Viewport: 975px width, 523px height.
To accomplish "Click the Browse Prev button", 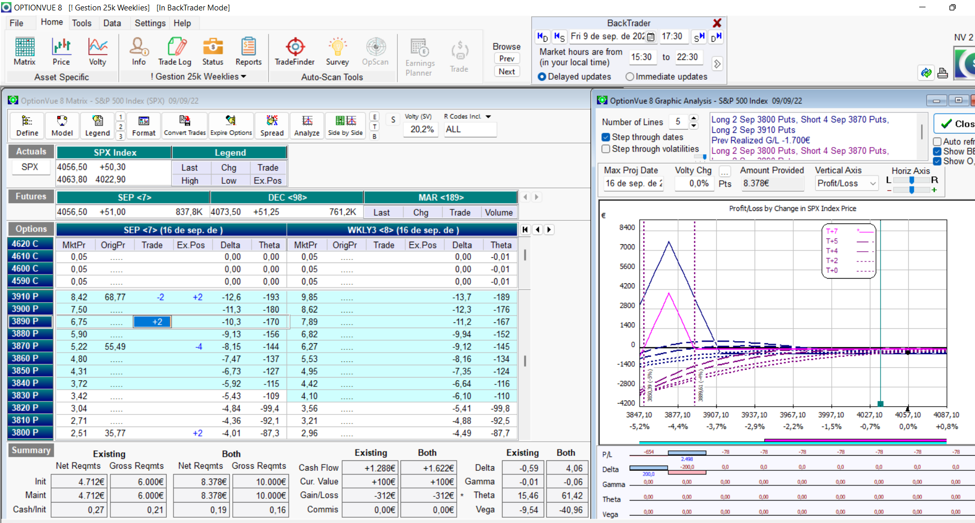I will (x=507, y=58).
